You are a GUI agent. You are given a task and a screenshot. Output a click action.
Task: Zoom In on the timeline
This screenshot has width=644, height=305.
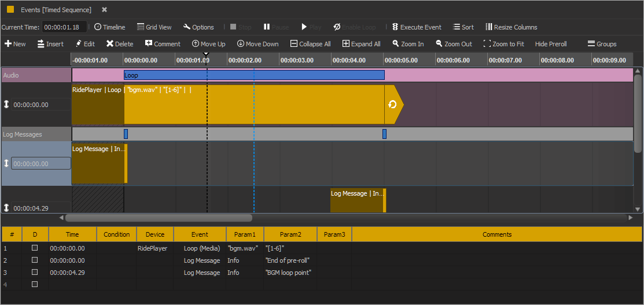pyautogui.click(x=408, y=44)
